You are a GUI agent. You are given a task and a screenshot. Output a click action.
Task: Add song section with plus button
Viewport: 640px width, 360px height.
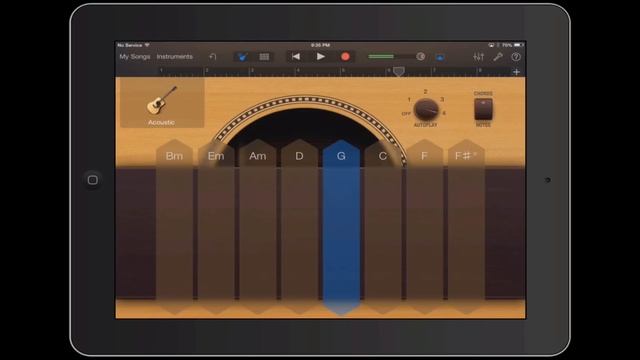[516, 72]
